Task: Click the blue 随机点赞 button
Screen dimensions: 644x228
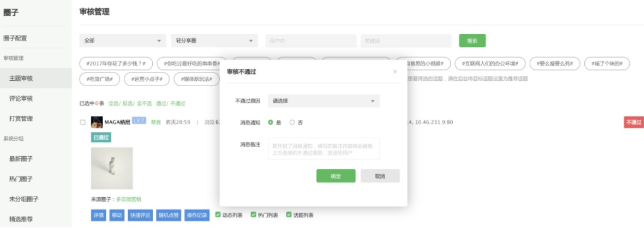Action: (x=168, y=216)
